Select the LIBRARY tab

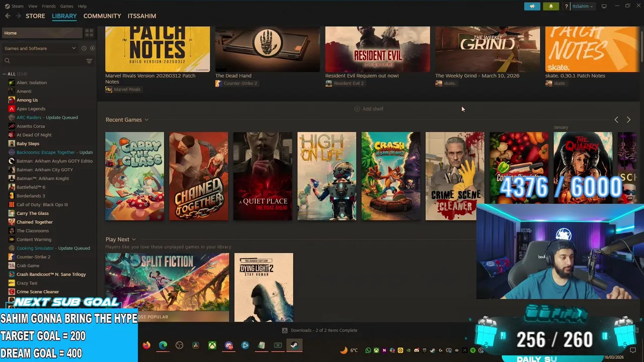pyautogui.click(x=64, y=16)
